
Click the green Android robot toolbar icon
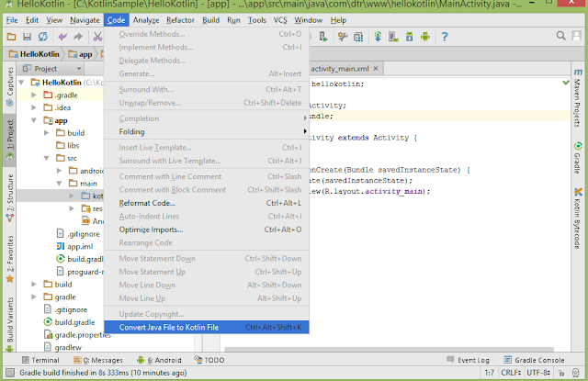coord(424,37)
